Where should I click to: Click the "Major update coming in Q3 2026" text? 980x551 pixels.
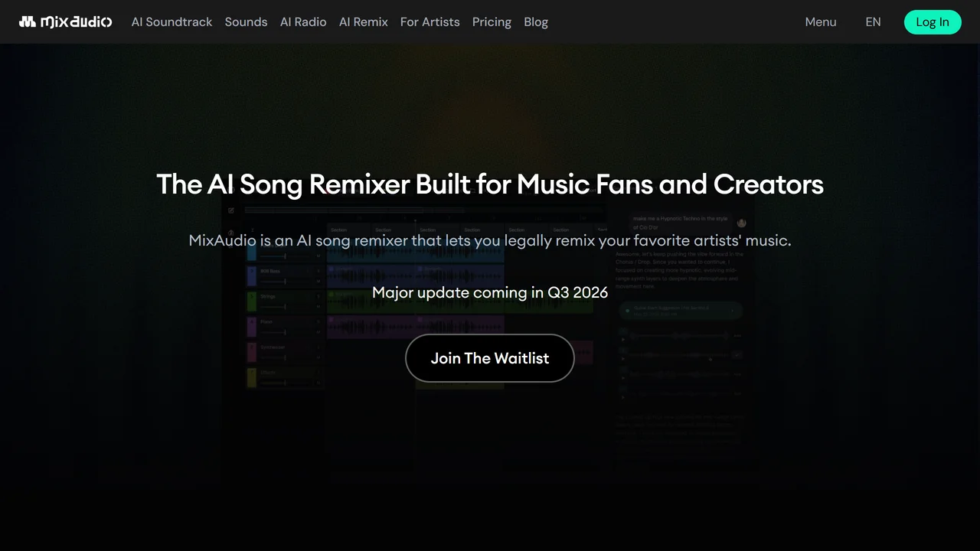(x=490, y=292)
